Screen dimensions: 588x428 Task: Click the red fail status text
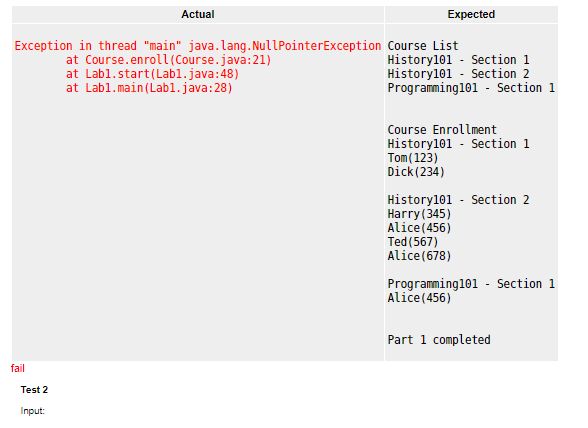pyautogui.click(x=18, y=368)
